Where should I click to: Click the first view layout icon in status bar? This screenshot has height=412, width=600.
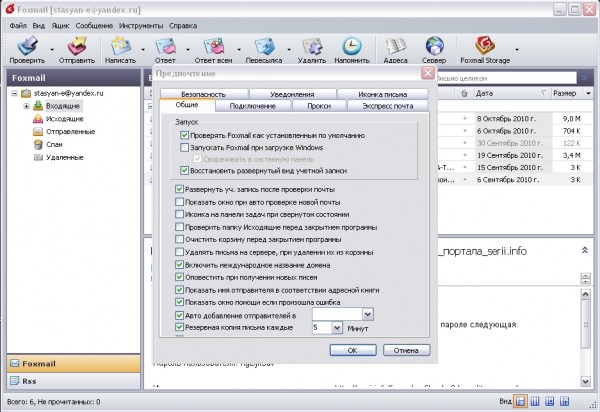[x=520, y=401]
